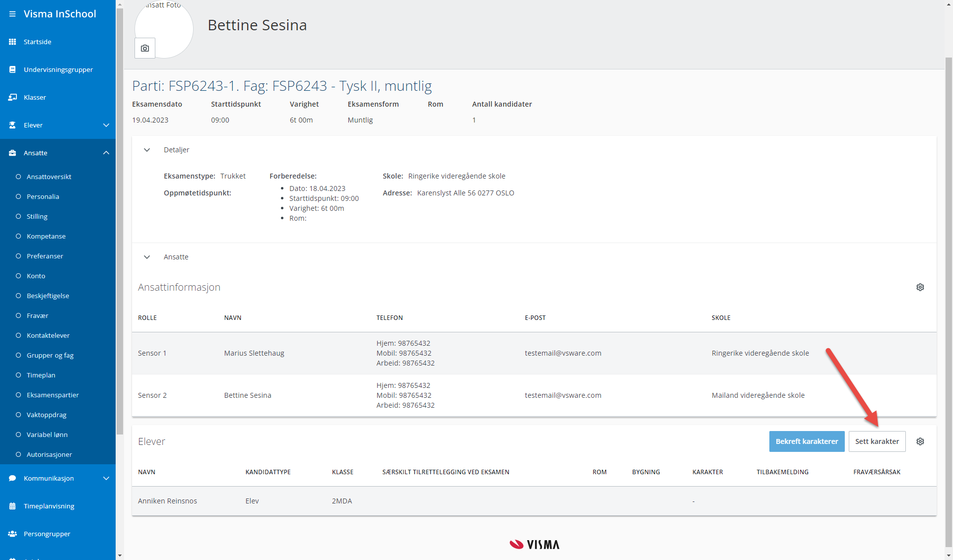Image resolution: width=953 pixels, height=560 pixels.
Task: Click the hamburger menu icon
Action: [12, 14]
